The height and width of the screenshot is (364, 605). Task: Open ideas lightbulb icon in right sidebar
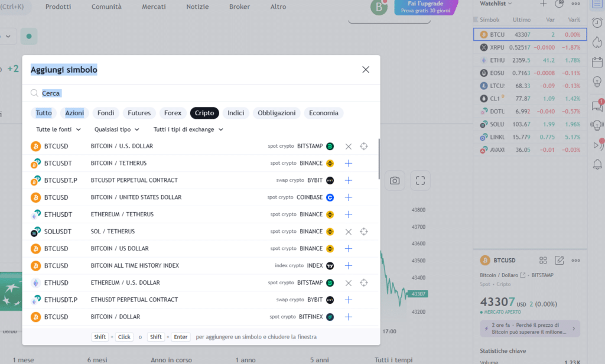597,82
